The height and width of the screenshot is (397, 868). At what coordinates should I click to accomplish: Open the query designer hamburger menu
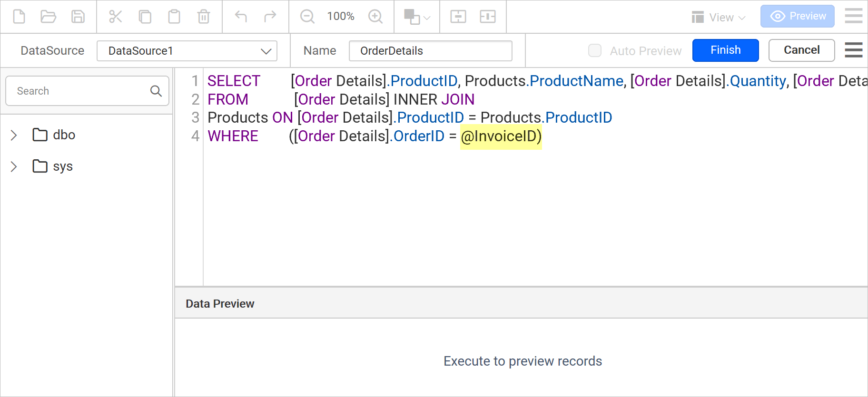pyautogui.click(x=854, y=50)
